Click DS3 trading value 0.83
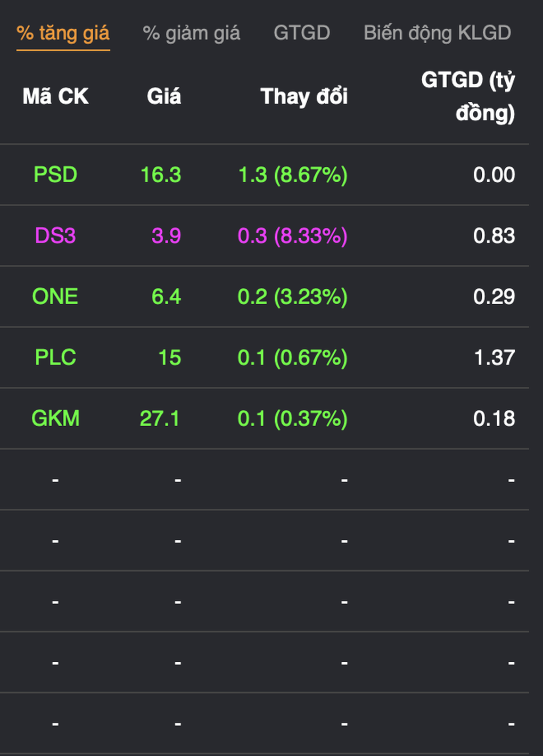The image size is (543, 756). click(x=494, y=235)
